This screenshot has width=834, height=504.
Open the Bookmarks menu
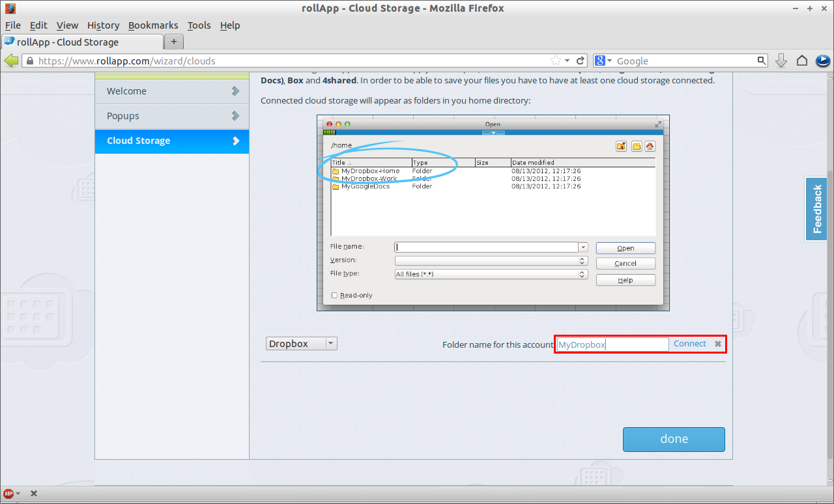[x=153, y=25]
